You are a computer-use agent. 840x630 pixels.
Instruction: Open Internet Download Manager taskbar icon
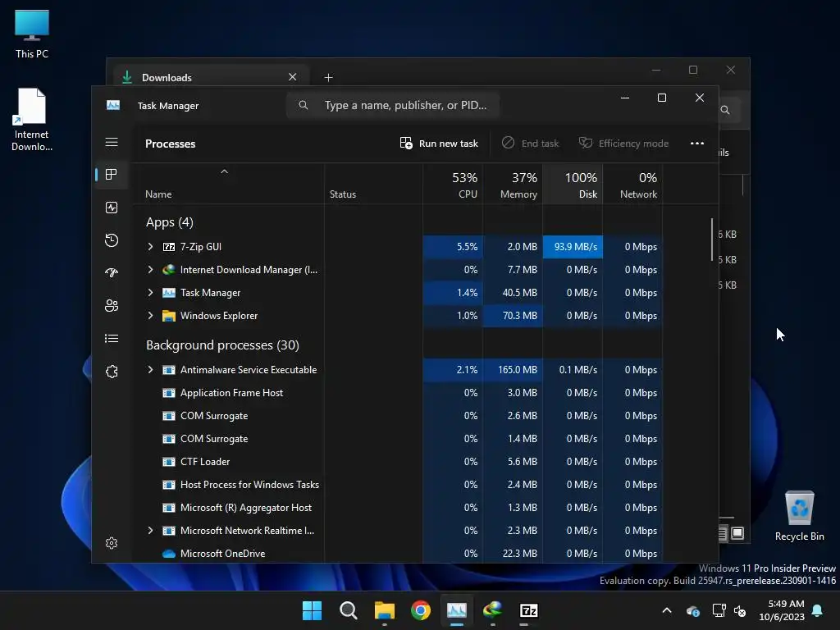(492, 610)
